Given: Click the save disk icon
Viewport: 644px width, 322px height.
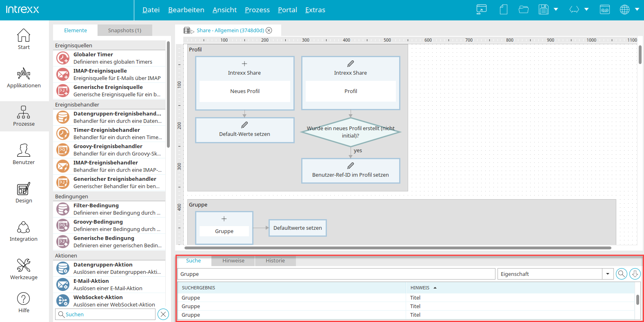Looking at the screenshot, I should click(544, 9).
